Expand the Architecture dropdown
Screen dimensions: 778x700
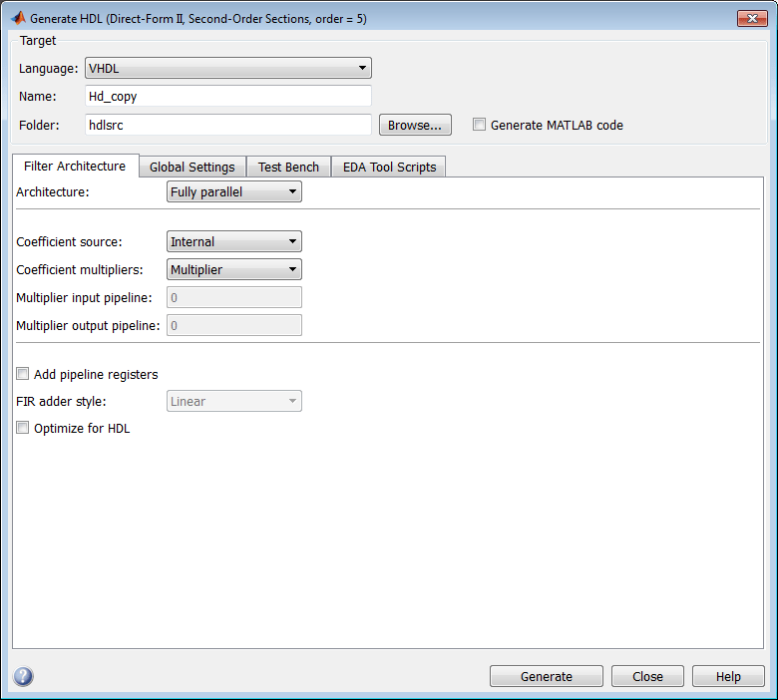tap(234, 191)
